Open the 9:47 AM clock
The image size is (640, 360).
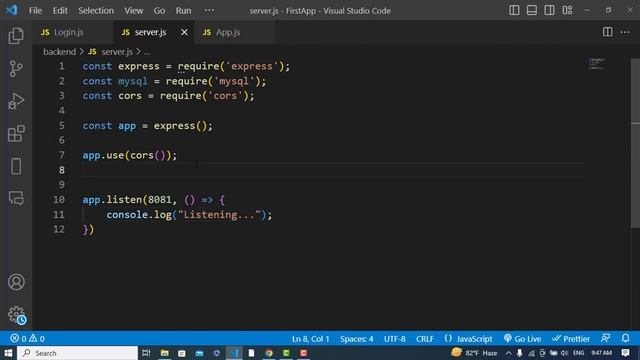pos(602,353)
